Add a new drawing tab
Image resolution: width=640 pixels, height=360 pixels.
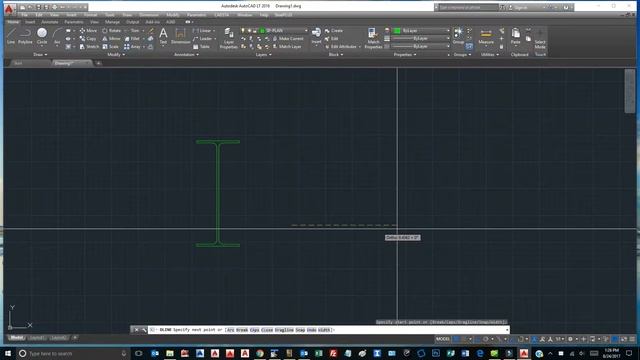coord(98,63)
